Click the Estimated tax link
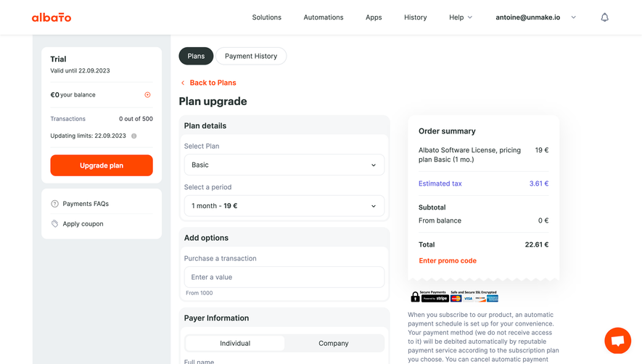Image resolution: width=642 pixels, height=364 pixels. click(440, 183)
